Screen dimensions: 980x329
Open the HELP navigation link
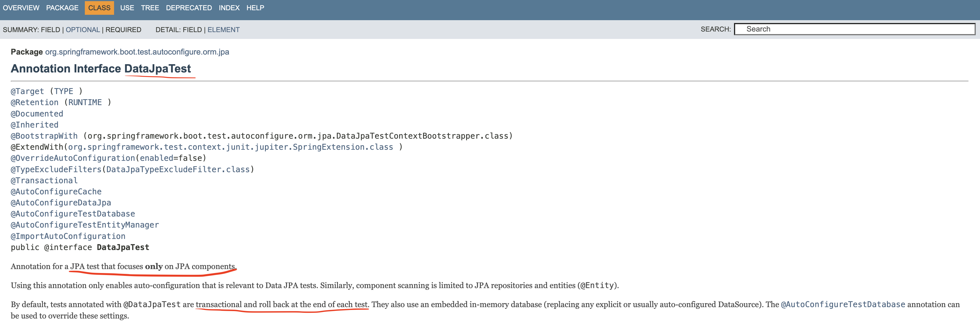255,8
